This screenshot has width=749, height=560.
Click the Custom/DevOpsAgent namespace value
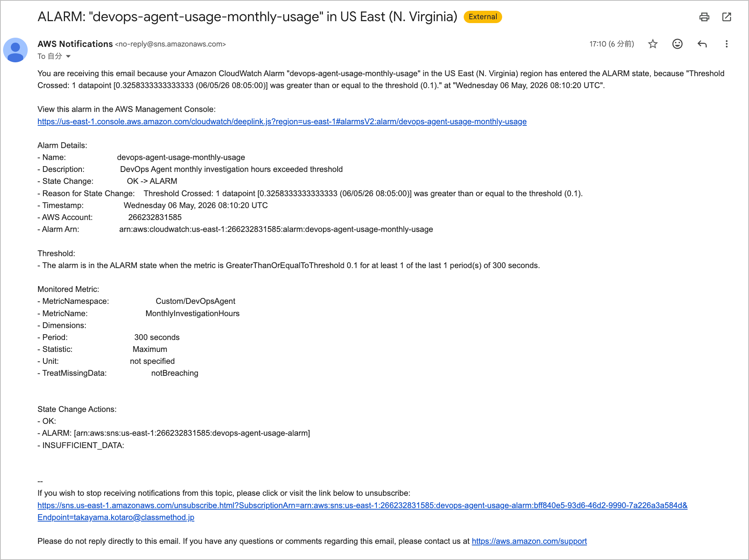point(195,301)
